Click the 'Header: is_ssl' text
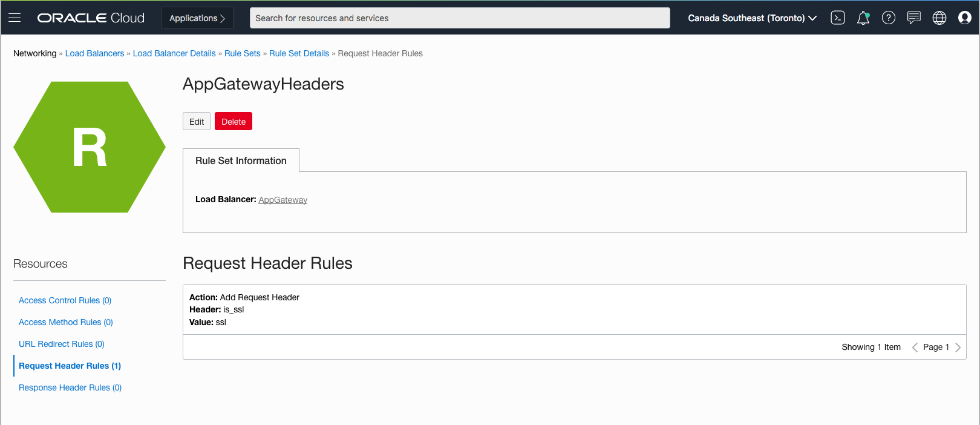 click(217, 309)
